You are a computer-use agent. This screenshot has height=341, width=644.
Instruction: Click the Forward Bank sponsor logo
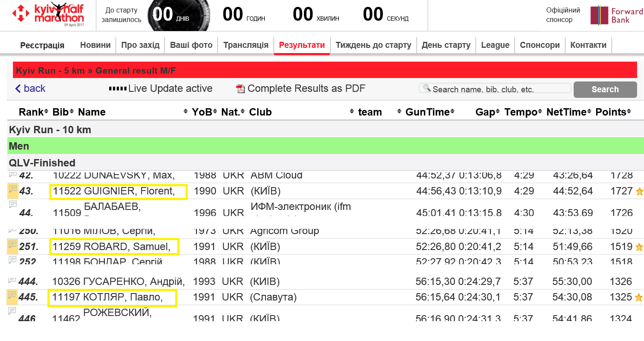pyautogui.click(x=617, y=15)
